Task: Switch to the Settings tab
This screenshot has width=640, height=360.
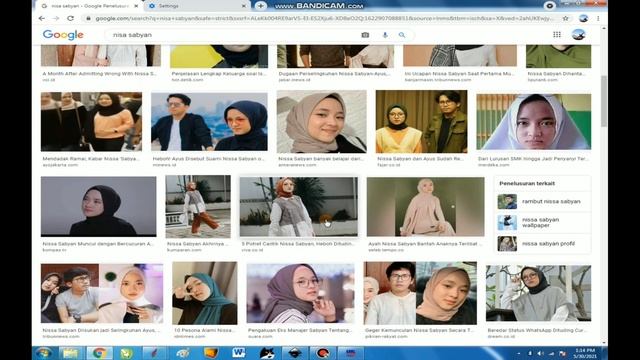Action: coord(198,6)
